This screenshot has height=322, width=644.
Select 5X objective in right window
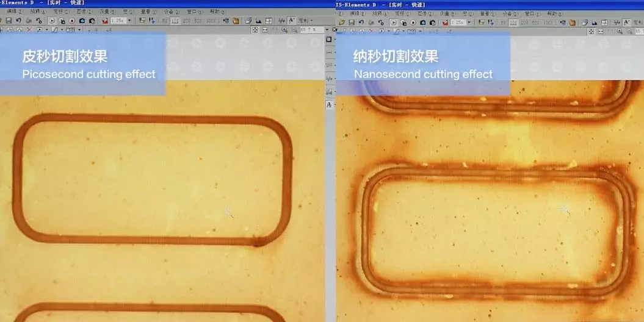(503, 23)
